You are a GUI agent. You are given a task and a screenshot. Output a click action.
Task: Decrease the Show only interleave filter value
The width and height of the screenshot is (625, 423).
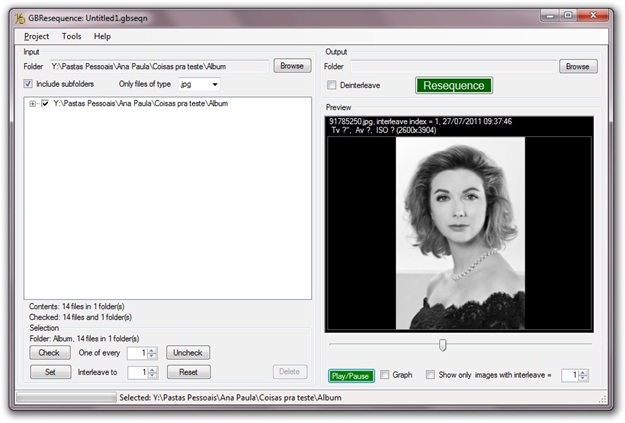coord(583,378)
